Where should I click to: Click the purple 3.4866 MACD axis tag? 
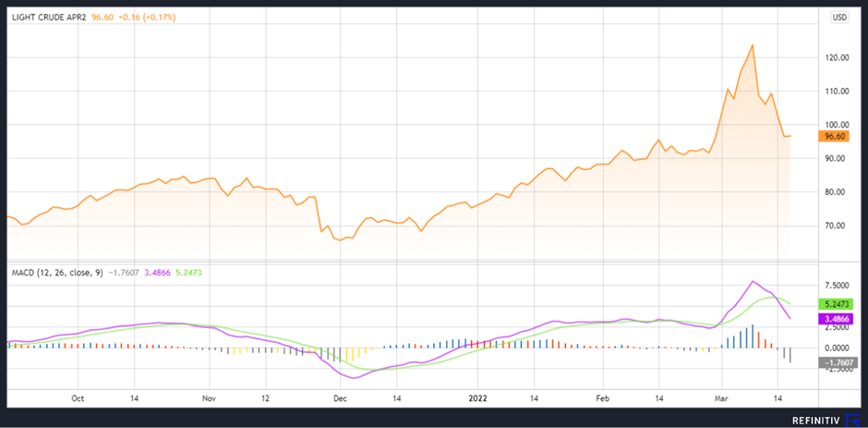(x=836, y=319)
